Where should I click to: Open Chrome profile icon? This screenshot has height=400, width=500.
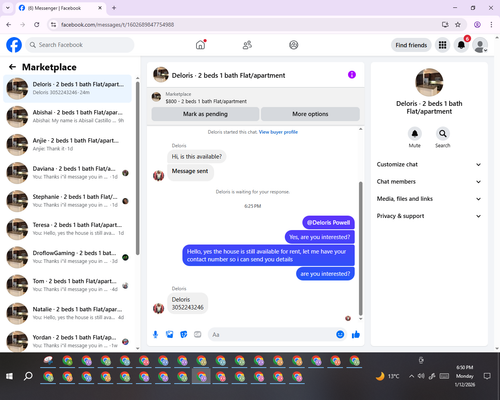477,24
